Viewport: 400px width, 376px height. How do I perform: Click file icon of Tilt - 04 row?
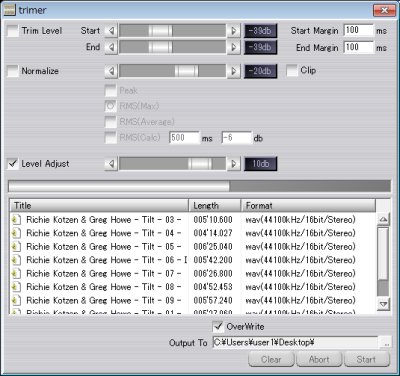(16, 233)
